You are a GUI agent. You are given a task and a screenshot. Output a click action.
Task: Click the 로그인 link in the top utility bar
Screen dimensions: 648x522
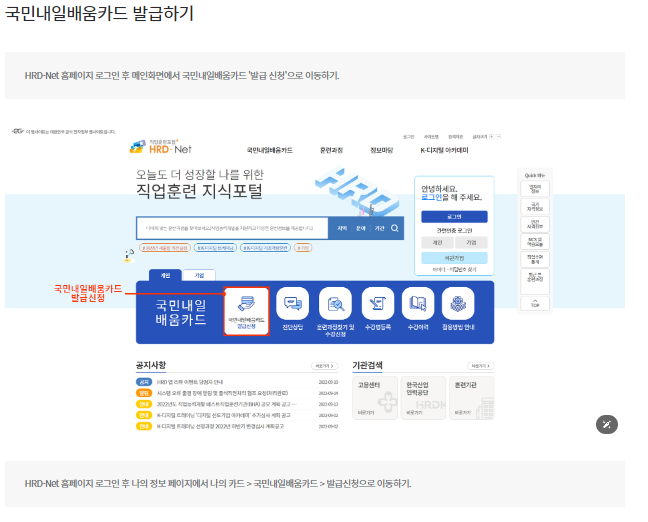tap(408, 137)
